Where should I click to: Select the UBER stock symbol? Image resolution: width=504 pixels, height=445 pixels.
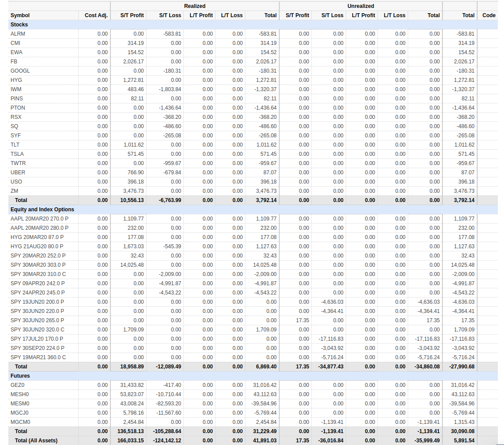[x=18, y=173]
